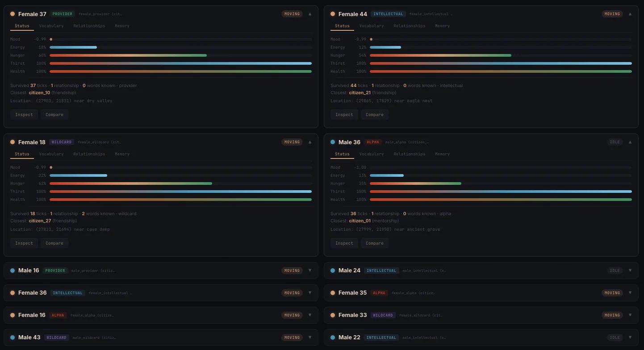Click the orange gender dot beside Female 37

click(x=13, y=14)
